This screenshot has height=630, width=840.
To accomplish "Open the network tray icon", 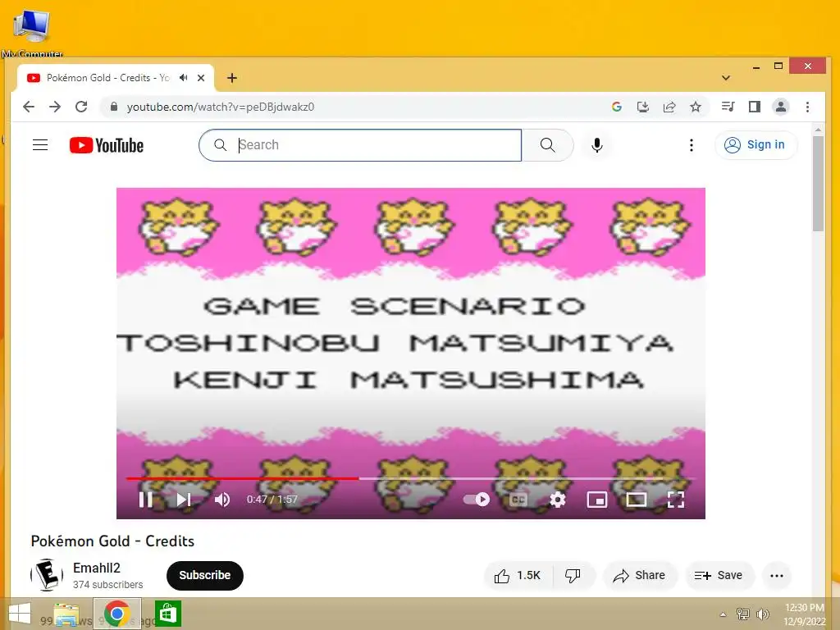I will (742, 614).
